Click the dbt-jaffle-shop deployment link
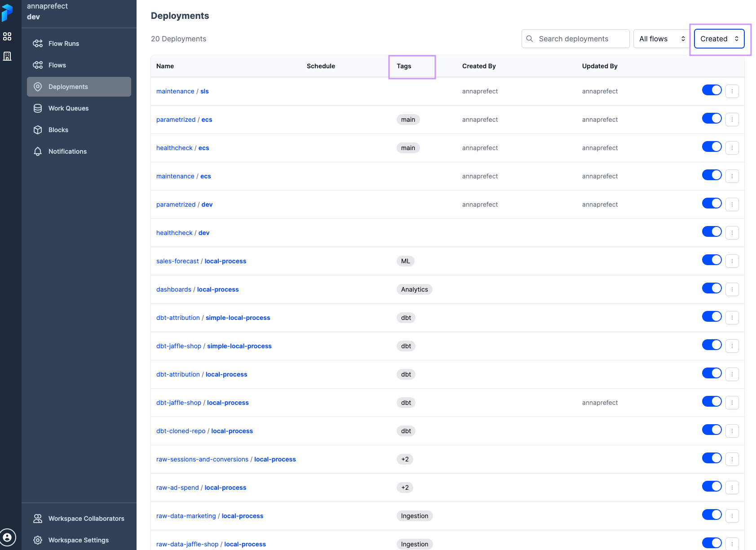Viewport: 756px width, 550px height. pyautogui.click(x=179, y=346)
